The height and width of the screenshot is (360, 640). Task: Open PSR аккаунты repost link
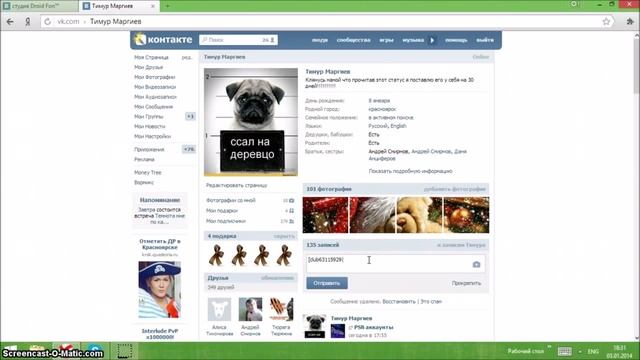[373, 327]
